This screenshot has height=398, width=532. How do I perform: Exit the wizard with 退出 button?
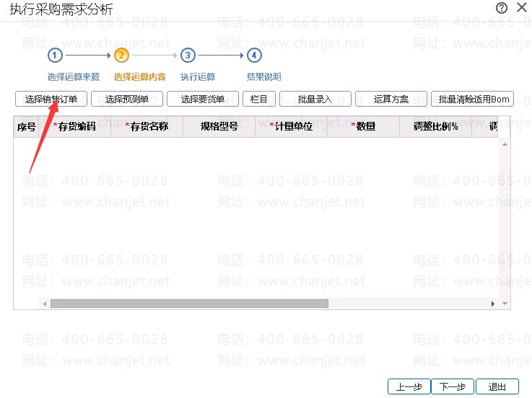[x=497, y=386]
